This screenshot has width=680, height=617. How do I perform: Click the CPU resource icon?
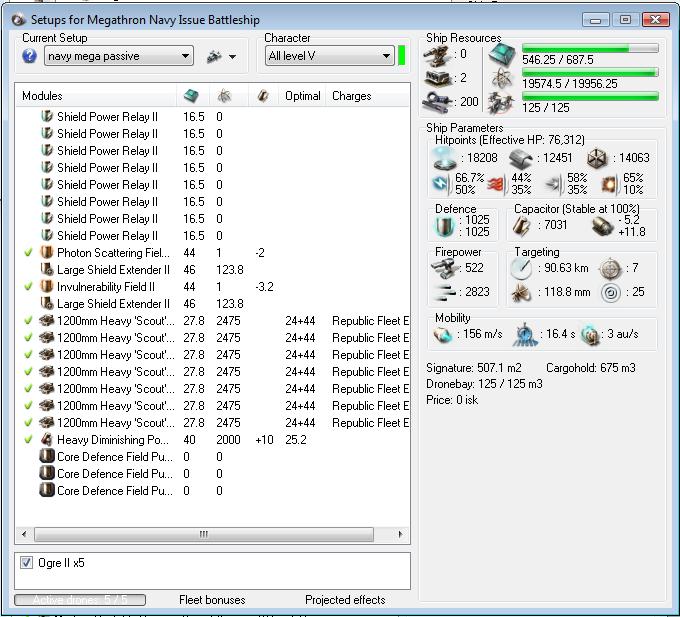[x=502, y=55]
